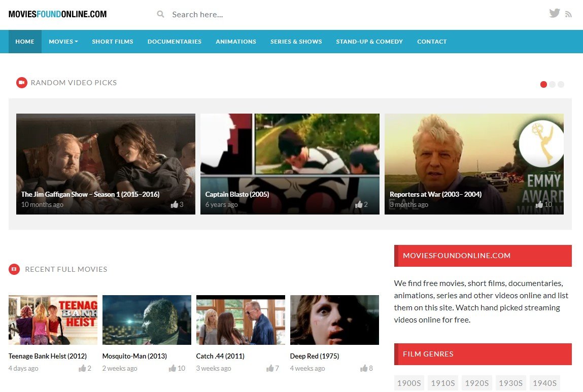Open Catch .44 (2011) link
Screen dimensions: 583x392
click(220, 356)
